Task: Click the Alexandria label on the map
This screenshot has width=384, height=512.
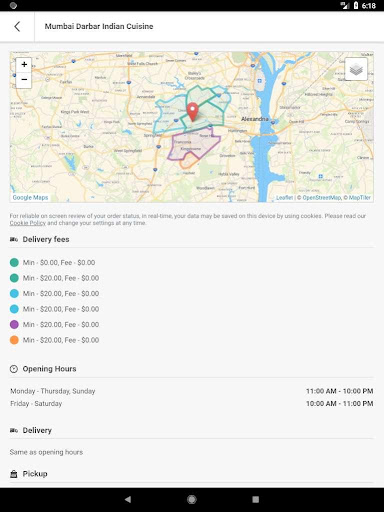Action: (x=255, y=119)
